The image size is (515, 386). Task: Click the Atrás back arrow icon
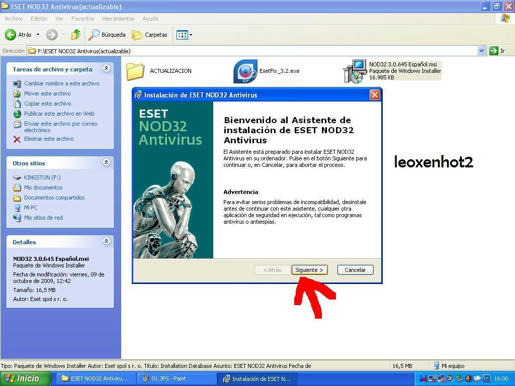coord(10,34)
